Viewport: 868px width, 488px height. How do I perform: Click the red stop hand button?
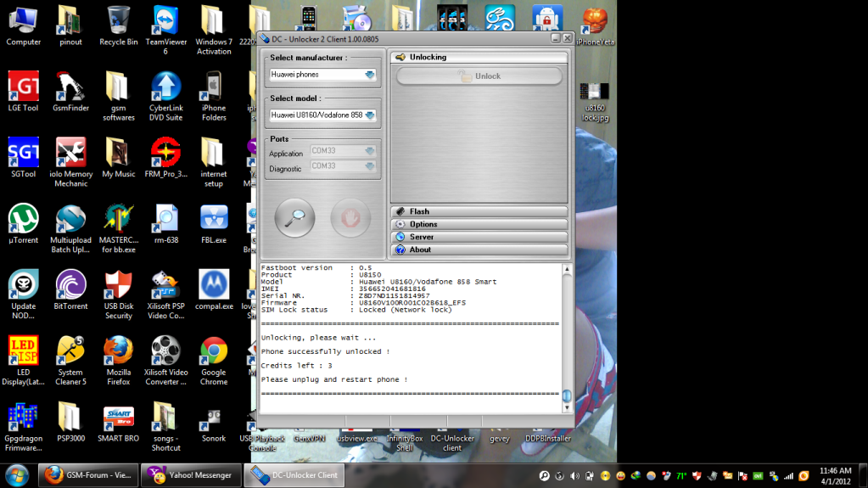350,217
